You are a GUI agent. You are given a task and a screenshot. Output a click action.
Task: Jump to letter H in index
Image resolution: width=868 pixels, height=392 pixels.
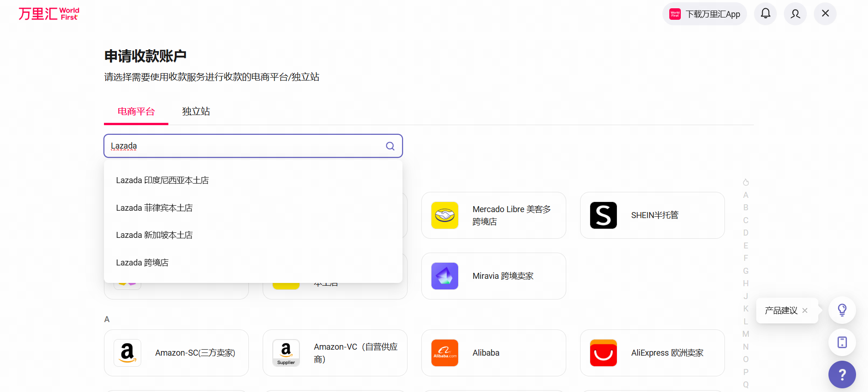click(746, 283)
